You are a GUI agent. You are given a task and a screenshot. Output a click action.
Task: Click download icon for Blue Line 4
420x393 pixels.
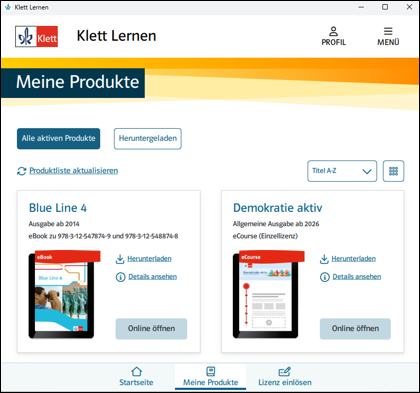point(120,259)
